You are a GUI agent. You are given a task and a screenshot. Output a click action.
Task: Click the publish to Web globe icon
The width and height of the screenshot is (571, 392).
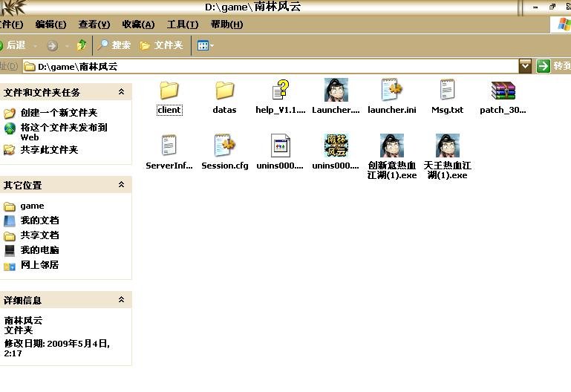(x=10, y=128)
